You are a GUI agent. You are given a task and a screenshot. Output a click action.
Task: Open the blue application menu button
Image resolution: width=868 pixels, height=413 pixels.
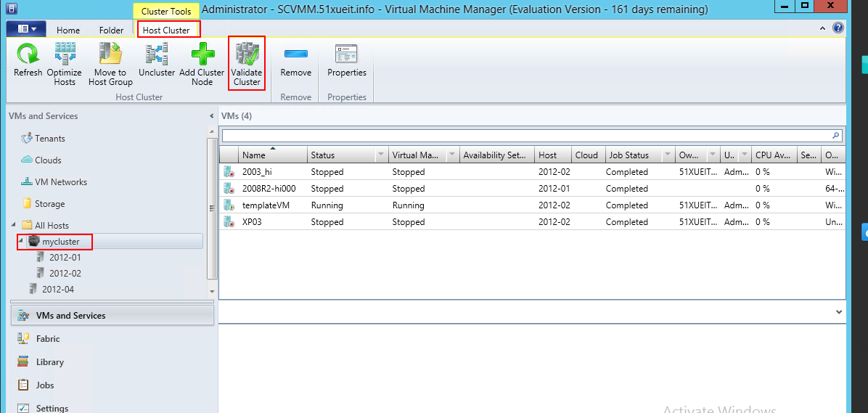[25, 29]
